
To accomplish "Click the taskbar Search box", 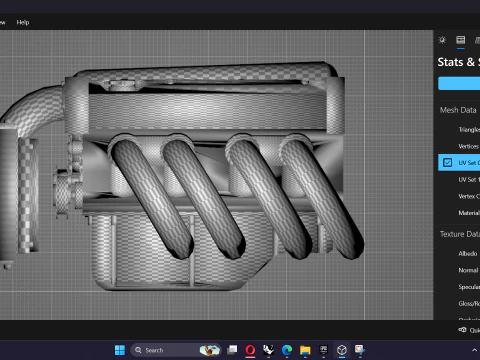I will (176, 350).
